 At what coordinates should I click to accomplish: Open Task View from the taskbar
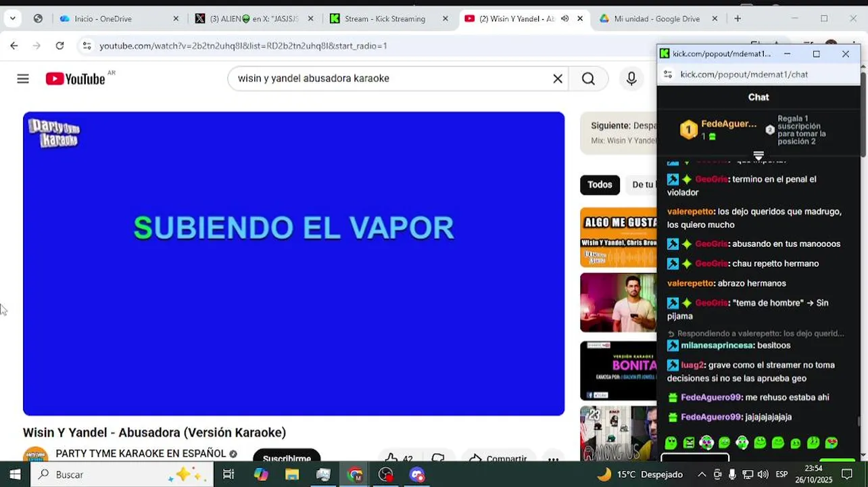pyautogui.click(x=228, y=475)
